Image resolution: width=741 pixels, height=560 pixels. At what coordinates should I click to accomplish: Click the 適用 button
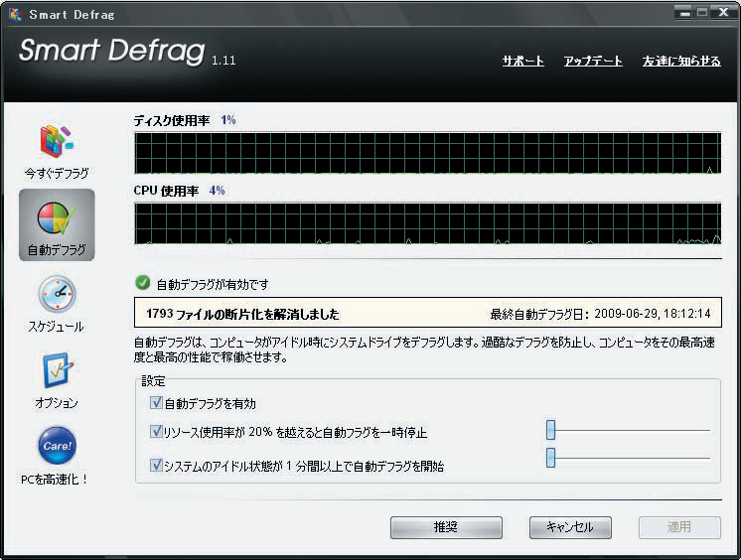point(679,527)
